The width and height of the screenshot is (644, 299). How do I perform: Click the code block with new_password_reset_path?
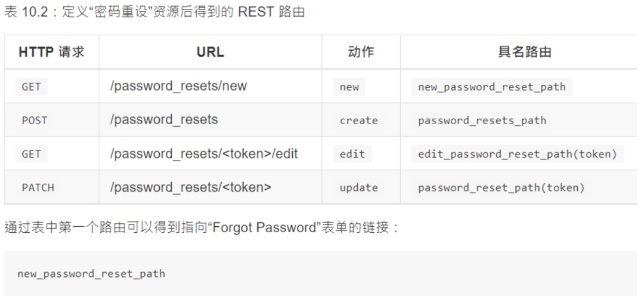pyautogui.click(x=321, y=273)
